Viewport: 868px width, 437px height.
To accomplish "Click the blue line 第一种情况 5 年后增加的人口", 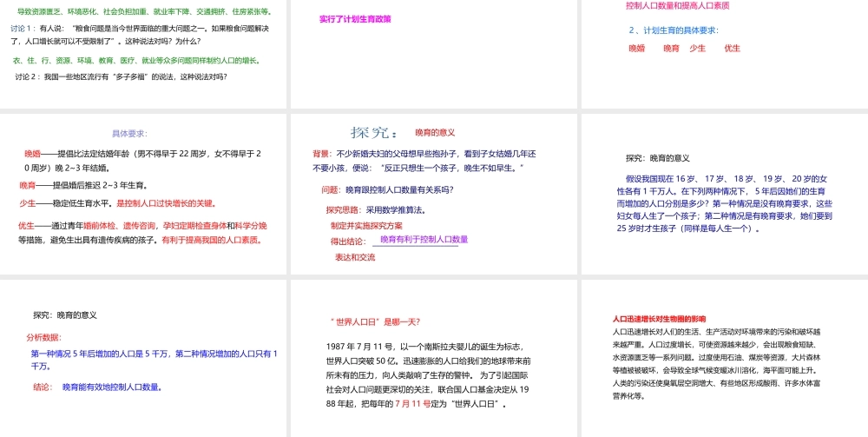I will tap(154, 360).
